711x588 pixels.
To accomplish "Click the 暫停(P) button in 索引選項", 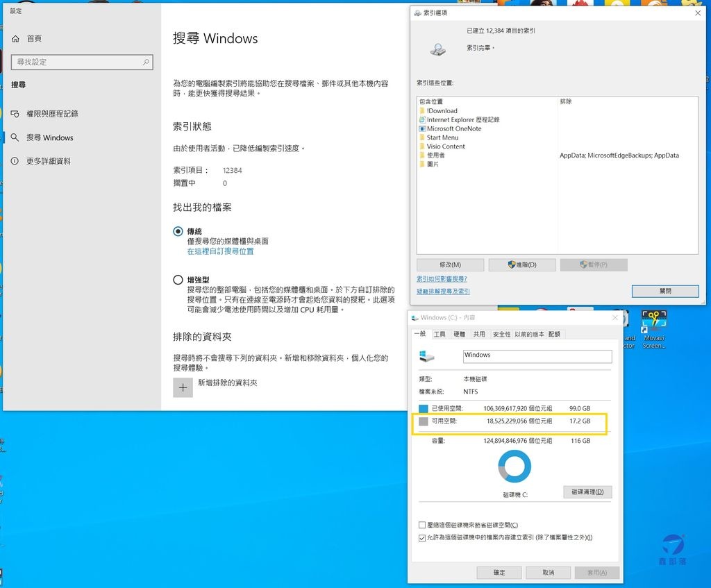I will [594, 264].
